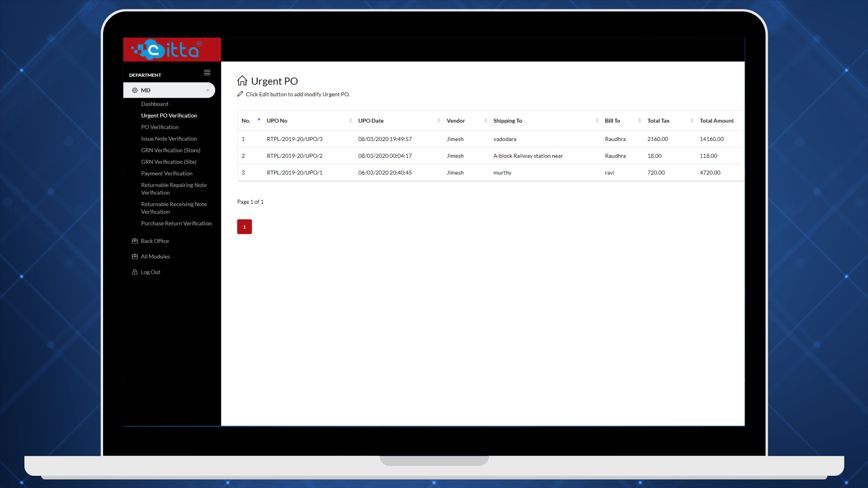Click the home icon beside Urgent PO

pos(242,81)
